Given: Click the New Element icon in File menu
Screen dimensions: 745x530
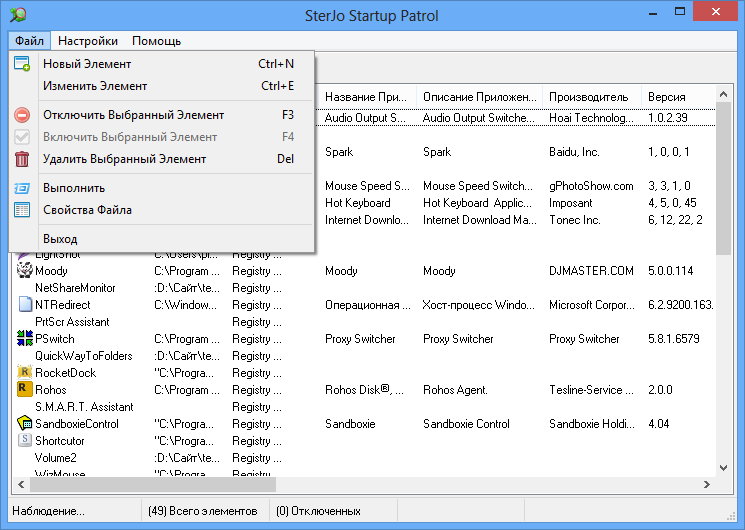Looking at the screenshot, I should (x=22, y=64).
